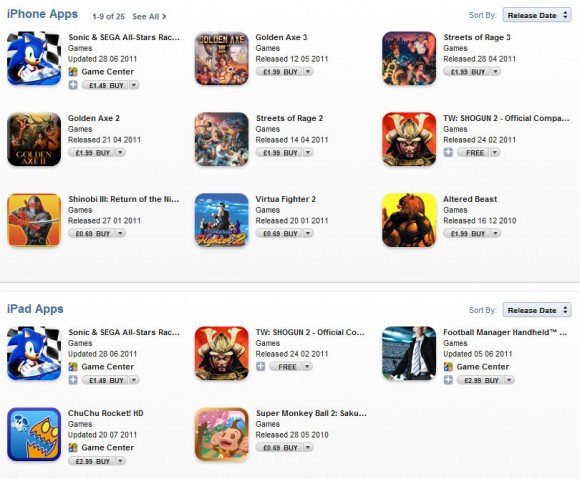Open the iPad Apps Sort By dropdown

tap(537, 310)
